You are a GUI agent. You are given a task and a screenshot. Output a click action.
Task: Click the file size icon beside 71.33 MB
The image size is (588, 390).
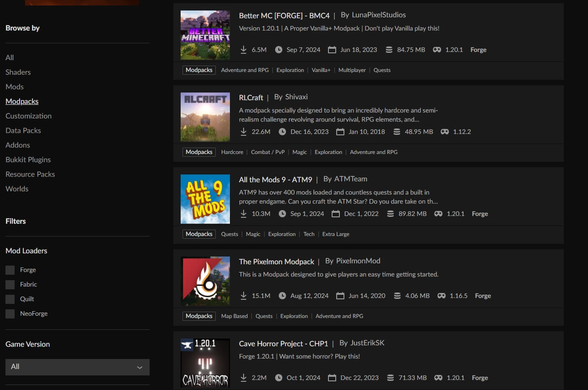click(x=390, y=378)
